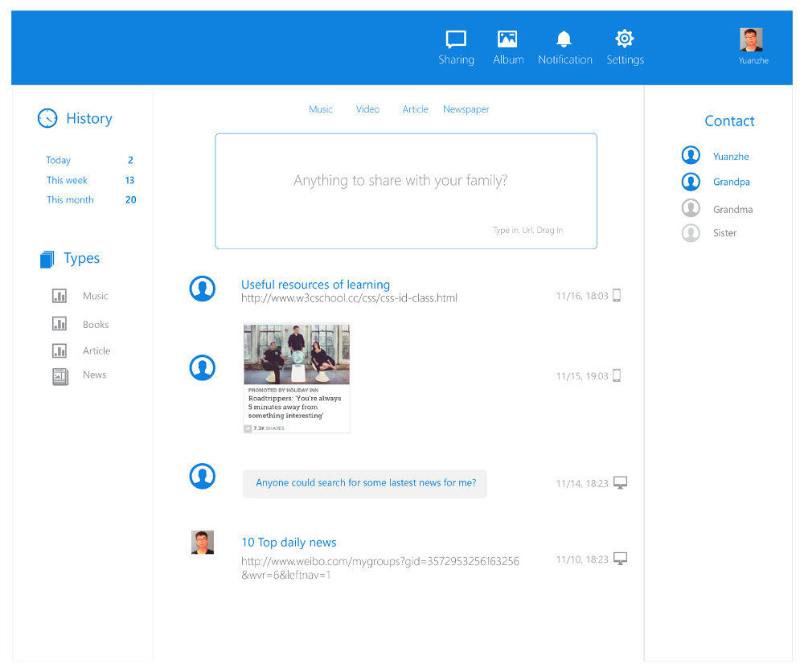This screenshot has width=804, height=672.
Task: Click Grandpa's avatar icon in Contact
Action: [691, 182]
